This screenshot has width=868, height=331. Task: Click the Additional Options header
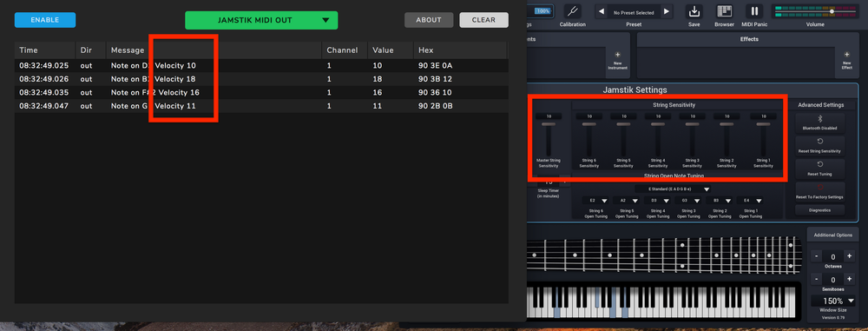[x=832, y=235]
